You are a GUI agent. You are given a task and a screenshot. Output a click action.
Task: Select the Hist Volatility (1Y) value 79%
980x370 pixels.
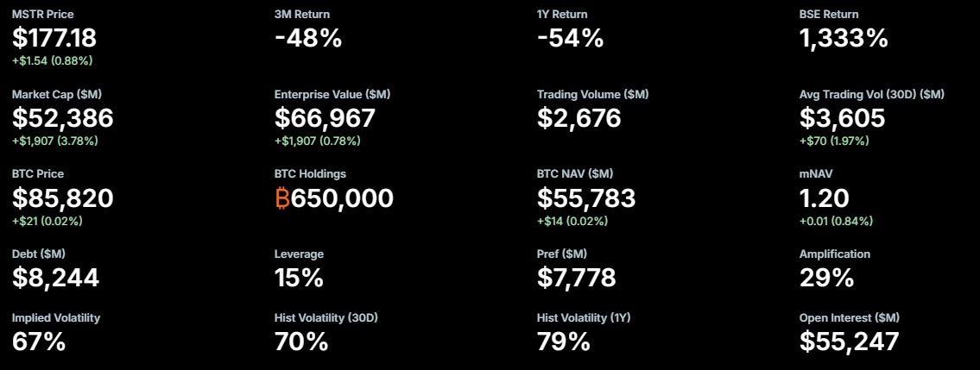pyautogui.click(x=563, y=342)
